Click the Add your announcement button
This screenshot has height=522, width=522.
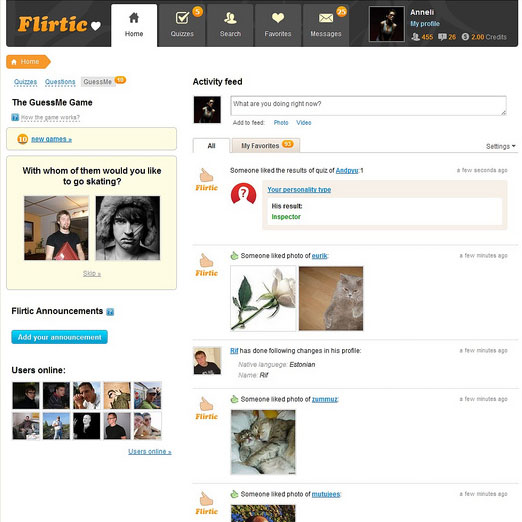[59, 337]
